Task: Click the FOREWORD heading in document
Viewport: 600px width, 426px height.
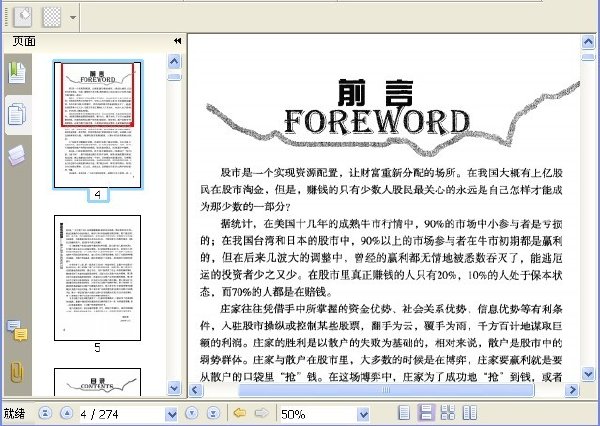Action: (377, 122)
